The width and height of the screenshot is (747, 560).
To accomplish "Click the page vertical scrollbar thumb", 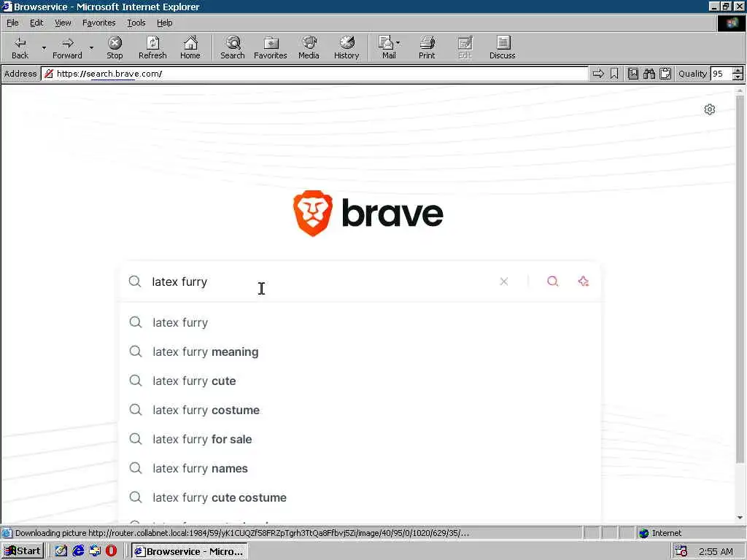I will pos(740,279).
